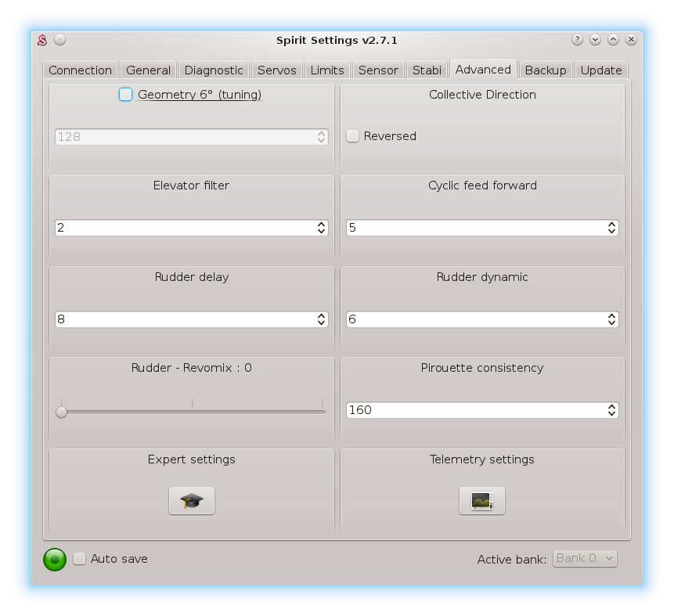674x616 pixels.
Task: Enable the Auto save checkbox
Action: (80, 559)
